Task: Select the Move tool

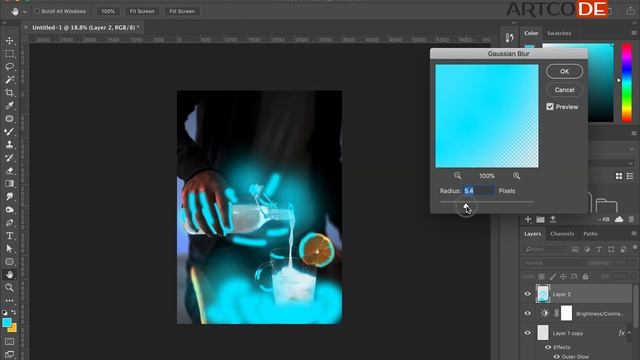Action: pyautogui.click(x=9, y=40)
